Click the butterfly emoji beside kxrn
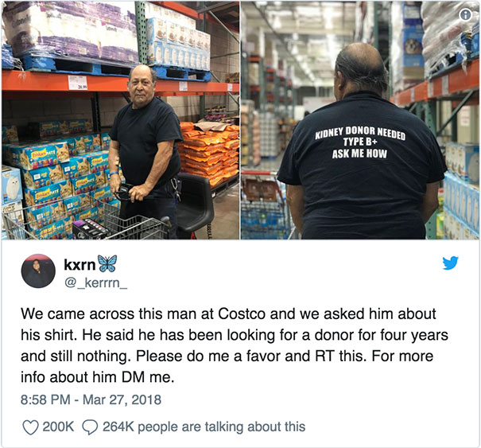 coord(107,263)
